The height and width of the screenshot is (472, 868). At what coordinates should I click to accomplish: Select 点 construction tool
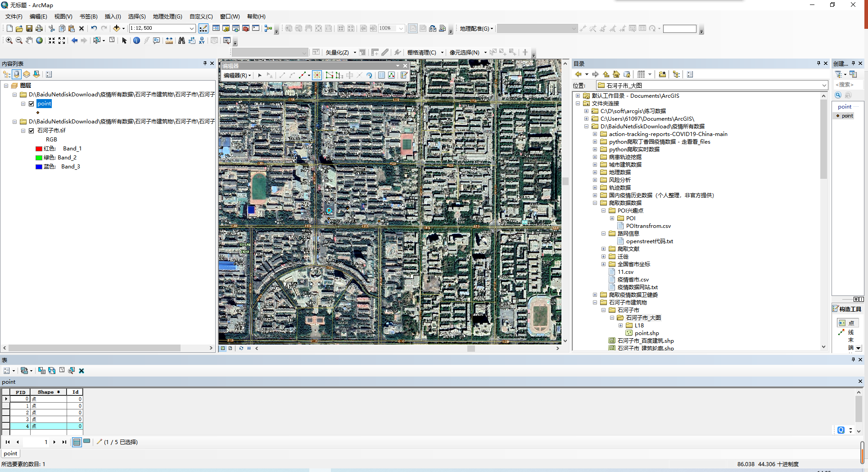pyautogui.click(x=848, y=323)
